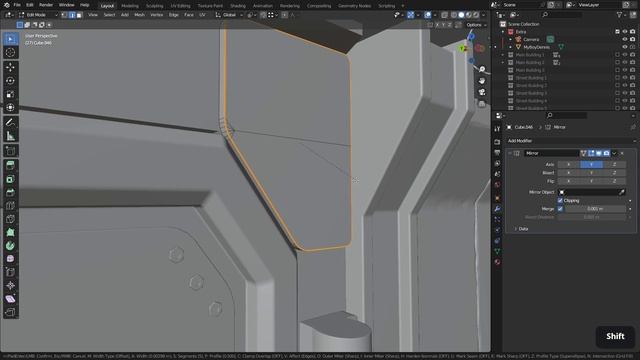The height and width of the screenshot is (360, 640).
Task: Expand Main Building 1 collection
Action: [x=503, y=55]
